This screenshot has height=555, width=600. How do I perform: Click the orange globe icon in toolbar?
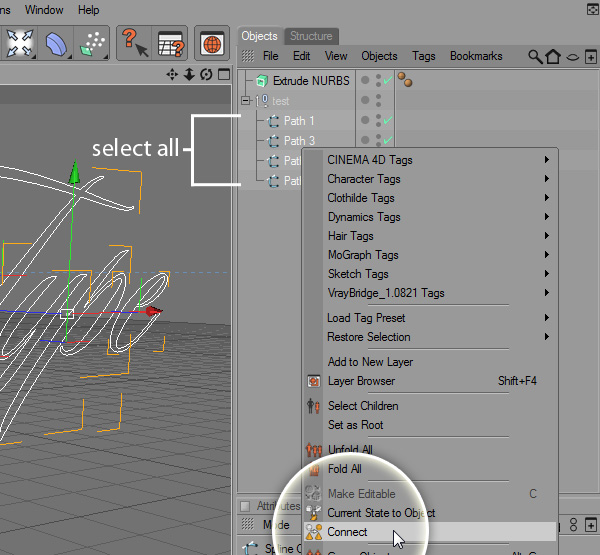pyautogui.click(x=211, y=43)
